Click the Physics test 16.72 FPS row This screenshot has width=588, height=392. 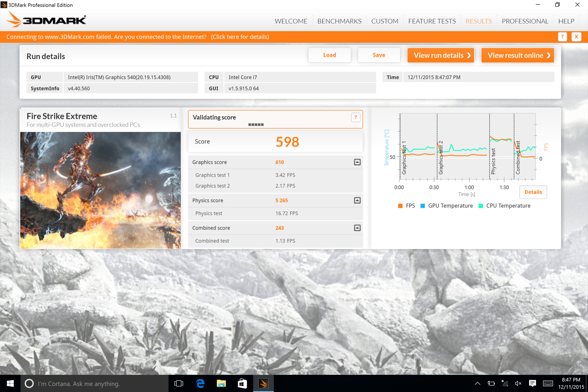pos(275,213)
